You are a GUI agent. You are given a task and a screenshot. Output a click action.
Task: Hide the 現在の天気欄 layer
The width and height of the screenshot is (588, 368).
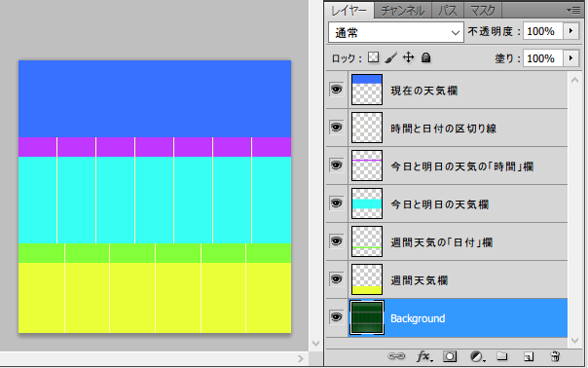[x=337, y=90]
